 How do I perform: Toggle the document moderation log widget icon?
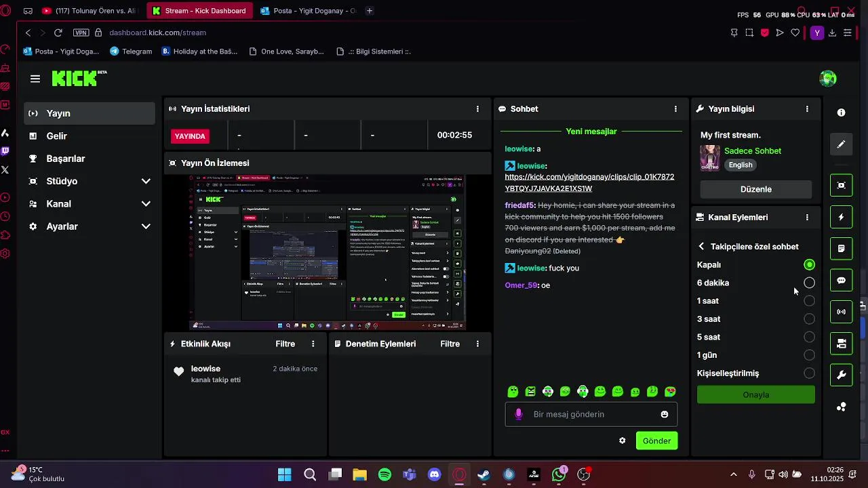coord(841,249)
